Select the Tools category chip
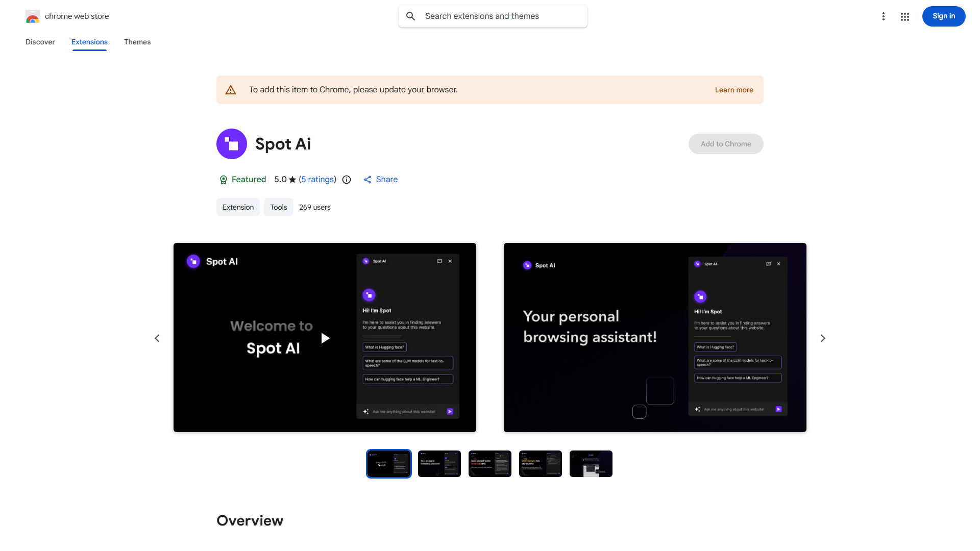The image size is (980, 551). click(x=278, y=207)
